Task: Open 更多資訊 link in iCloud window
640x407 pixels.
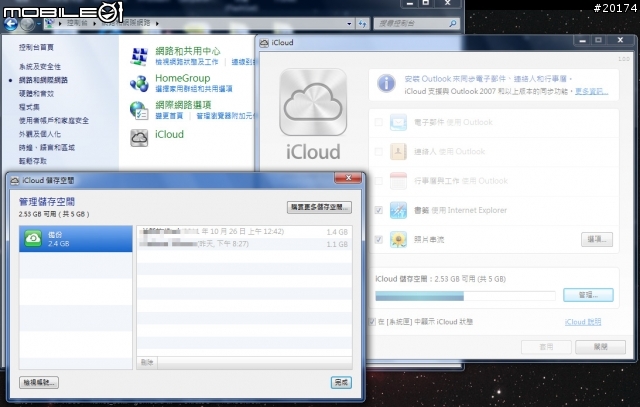Action: tap(591, 91)
